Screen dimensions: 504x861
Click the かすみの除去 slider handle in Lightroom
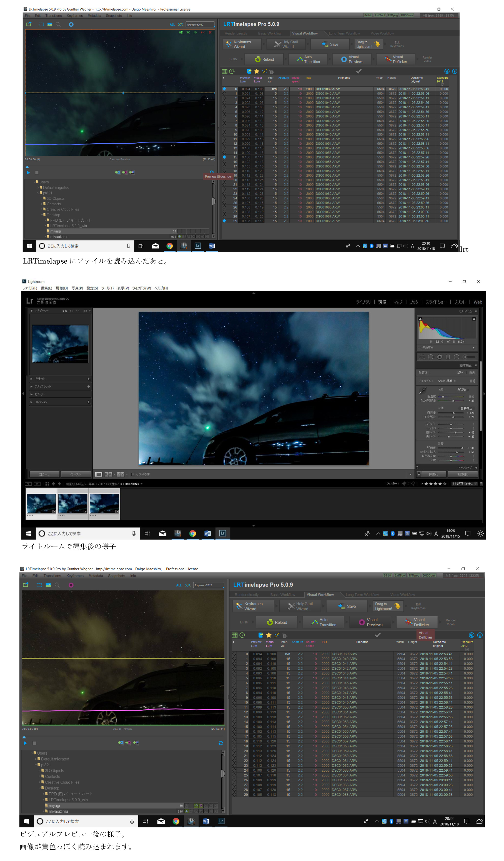click(x=457, y=452)
